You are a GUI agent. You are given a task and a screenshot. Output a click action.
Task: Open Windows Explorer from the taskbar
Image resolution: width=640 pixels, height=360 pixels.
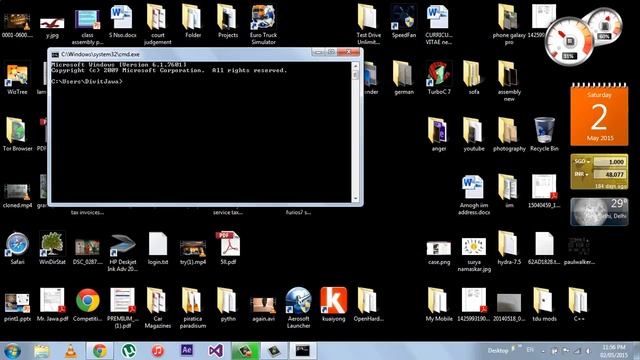41,351
